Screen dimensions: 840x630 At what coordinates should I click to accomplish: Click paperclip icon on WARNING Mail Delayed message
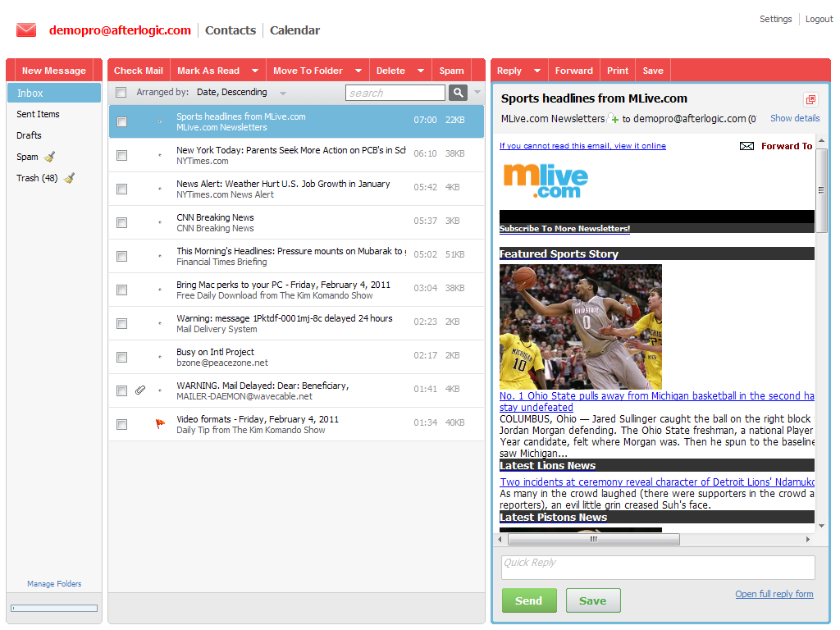click(140, 390)
